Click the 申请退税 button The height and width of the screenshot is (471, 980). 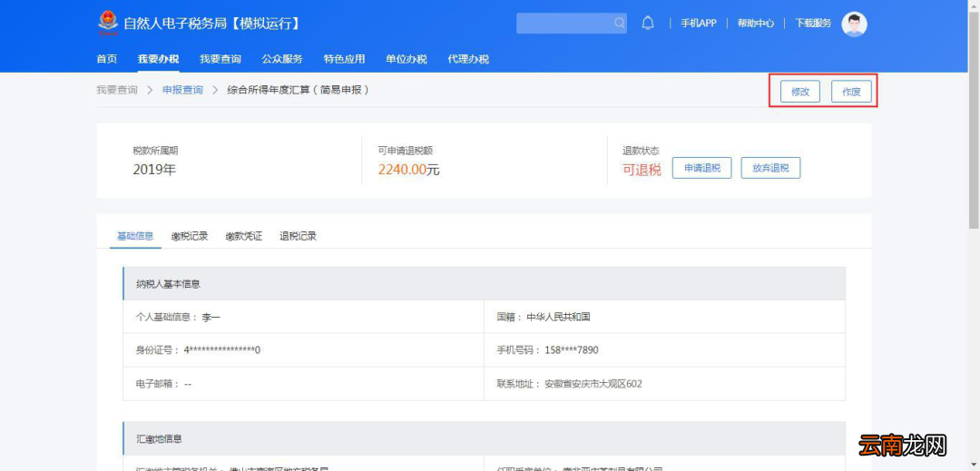[x=701, y=168]
